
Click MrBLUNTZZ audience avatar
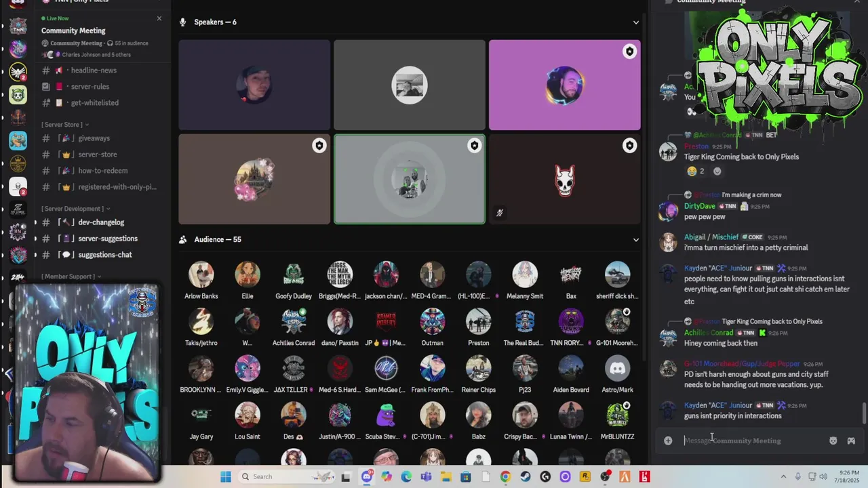point(617,415)
